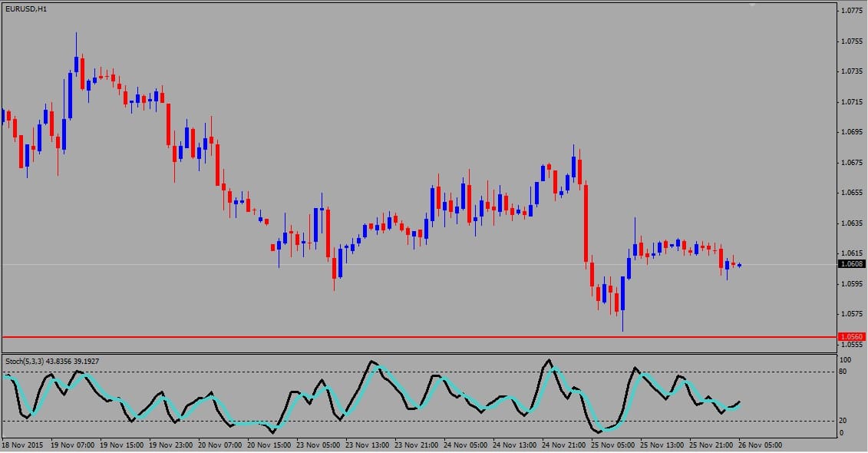Click the 19 Nov 23:00 time label

coord(170,445)
